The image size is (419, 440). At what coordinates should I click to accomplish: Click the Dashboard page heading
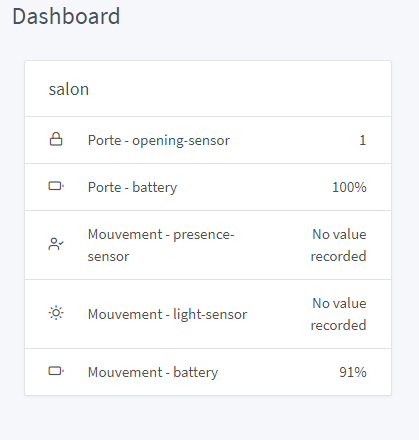(x=66, y=16)
